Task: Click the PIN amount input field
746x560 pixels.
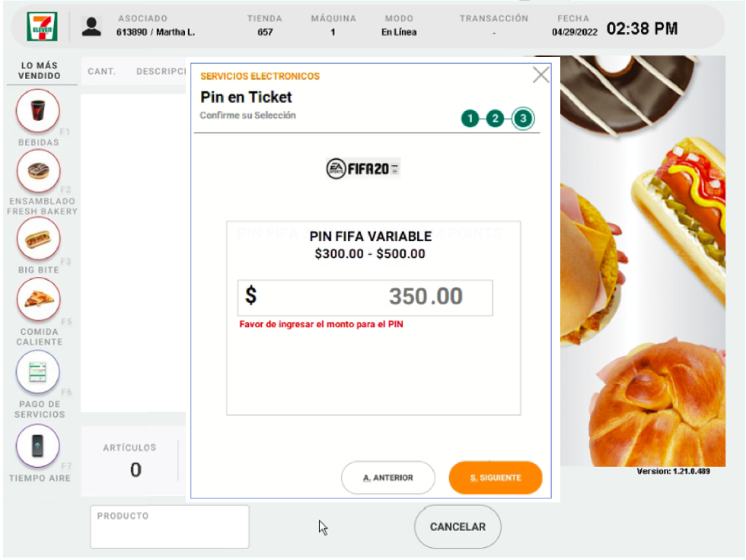Action: pyautogui.click(x=365, y=297)
